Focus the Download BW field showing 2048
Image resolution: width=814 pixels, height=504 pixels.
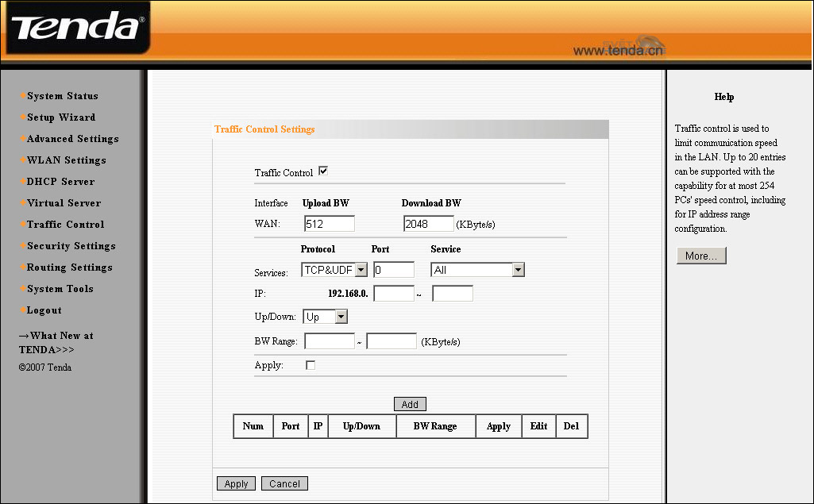[x=428, y=224]
